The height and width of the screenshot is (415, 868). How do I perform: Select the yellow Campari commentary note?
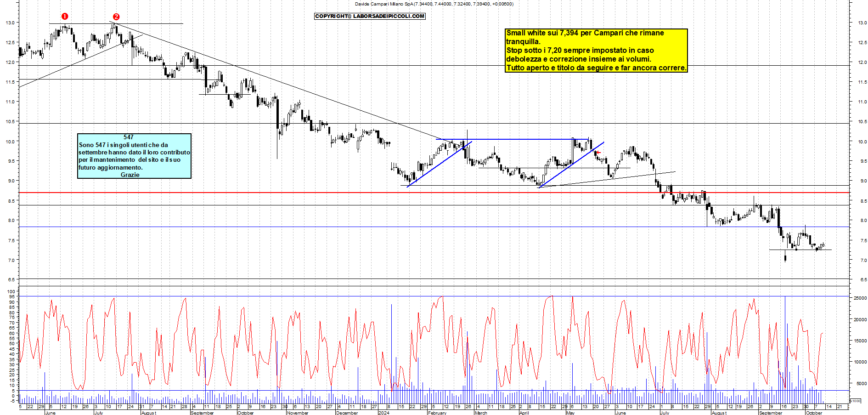(596, 51)
